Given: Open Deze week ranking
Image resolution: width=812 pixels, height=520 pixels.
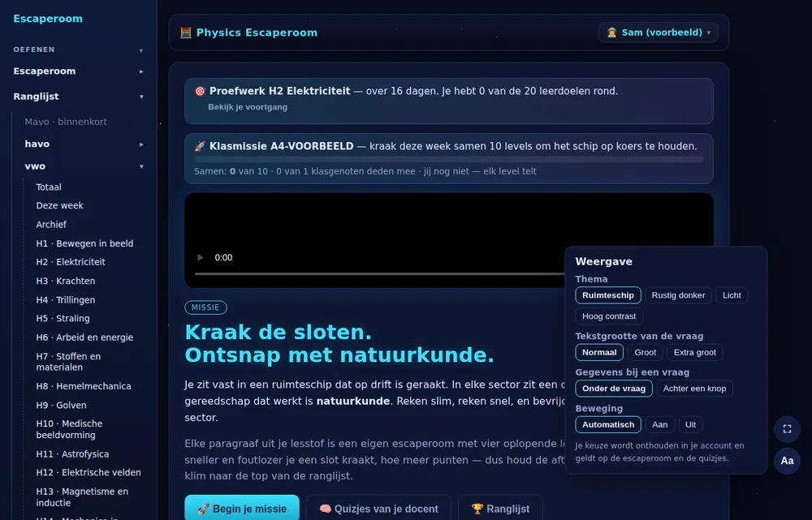Looking at the screenshot, I should 59,206.
